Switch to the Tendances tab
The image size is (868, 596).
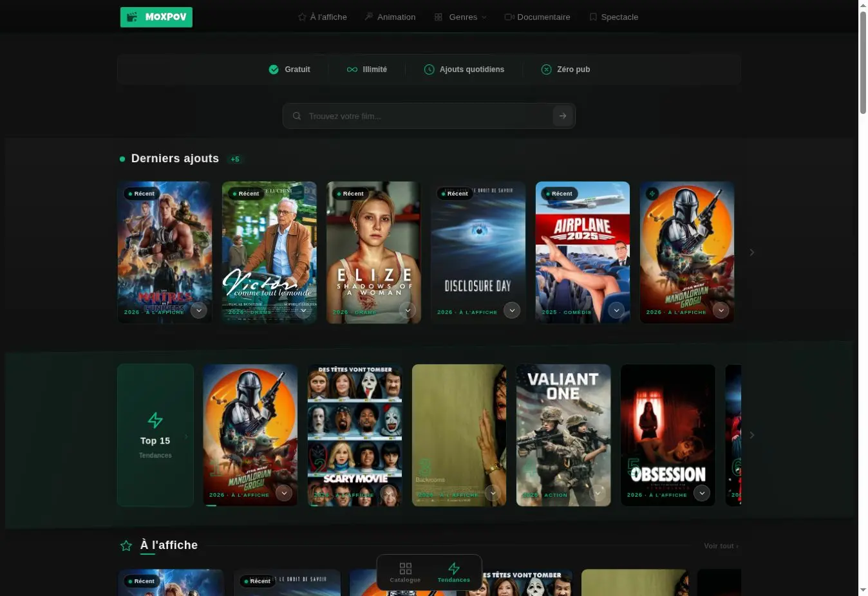(x=454, y=572)
